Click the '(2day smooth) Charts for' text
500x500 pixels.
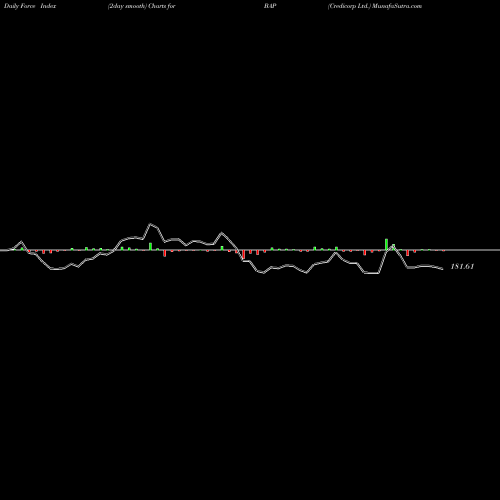click(141, 6)
